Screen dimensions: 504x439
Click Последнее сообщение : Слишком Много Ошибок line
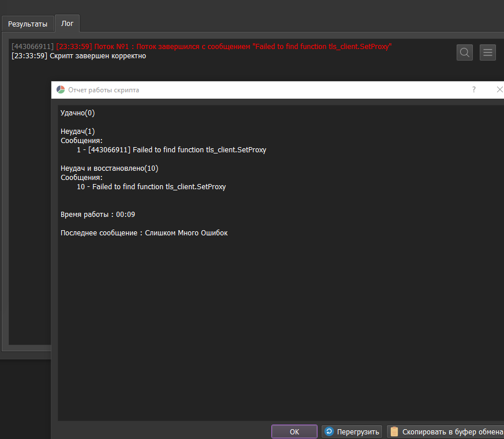coord(144,233)
